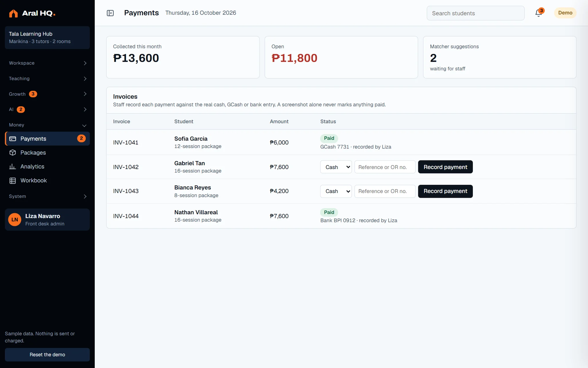This screenshot has width=588, height=368.
Task: Click the ₱11,800 open amount figure
Action: pyautogui.click(x=294, y=58)
